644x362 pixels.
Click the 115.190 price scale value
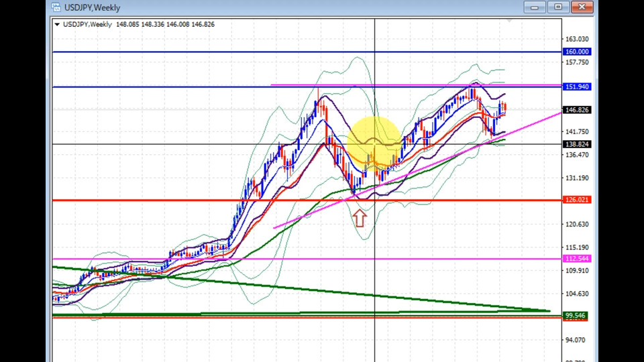(x=577, y=247)
